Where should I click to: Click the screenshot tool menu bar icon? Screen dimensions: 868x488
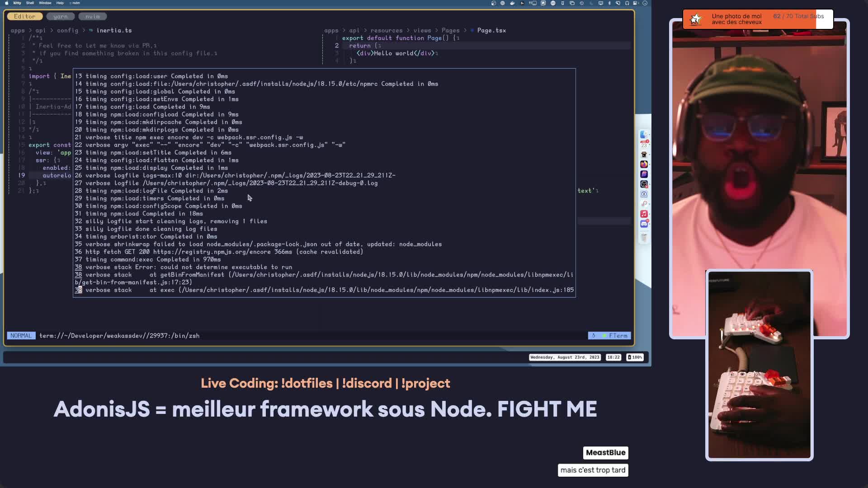543,3
